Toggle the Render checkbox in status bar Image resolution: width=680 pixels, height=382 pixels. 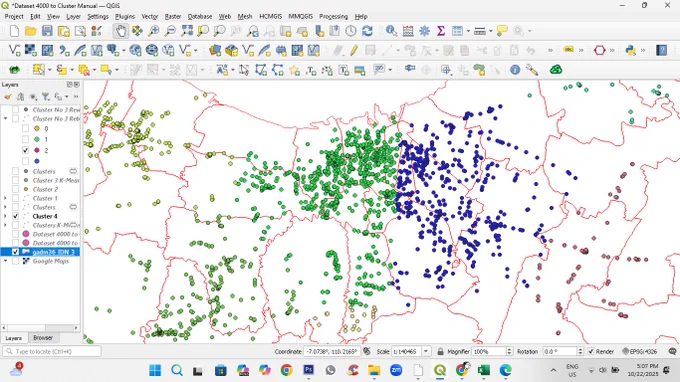coord(591,351)
